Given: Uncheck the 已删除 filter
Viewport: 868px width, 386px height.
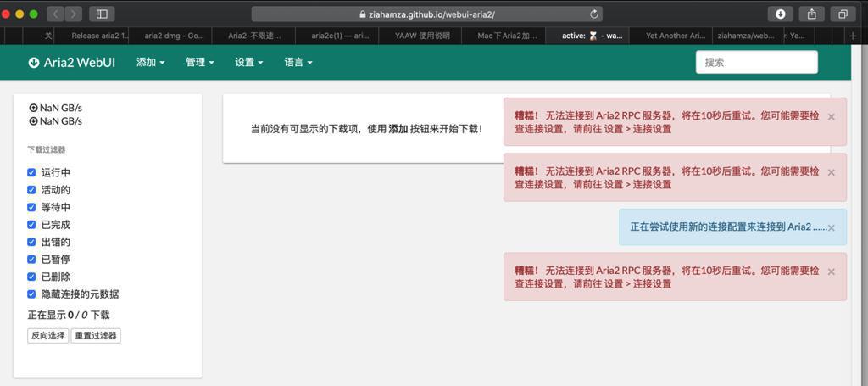Looking at the screenshot, I should coord(31,277).
